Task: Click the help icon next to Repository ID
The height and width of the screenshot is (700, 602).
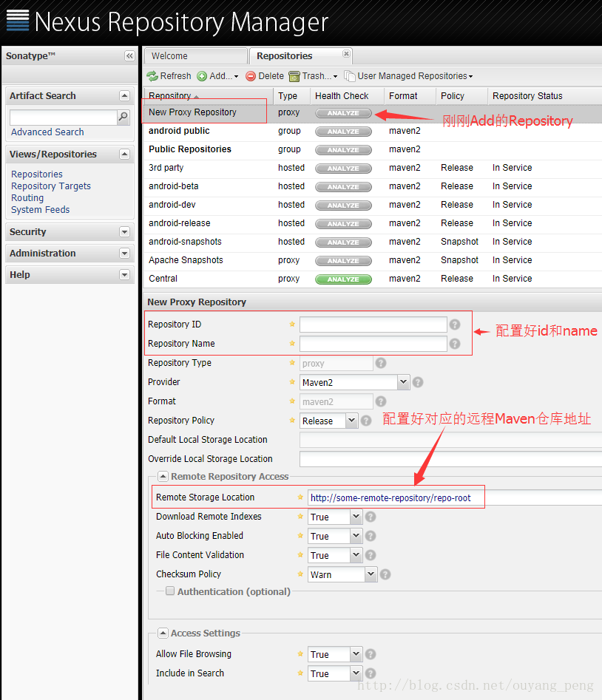Action: point(455,324)
